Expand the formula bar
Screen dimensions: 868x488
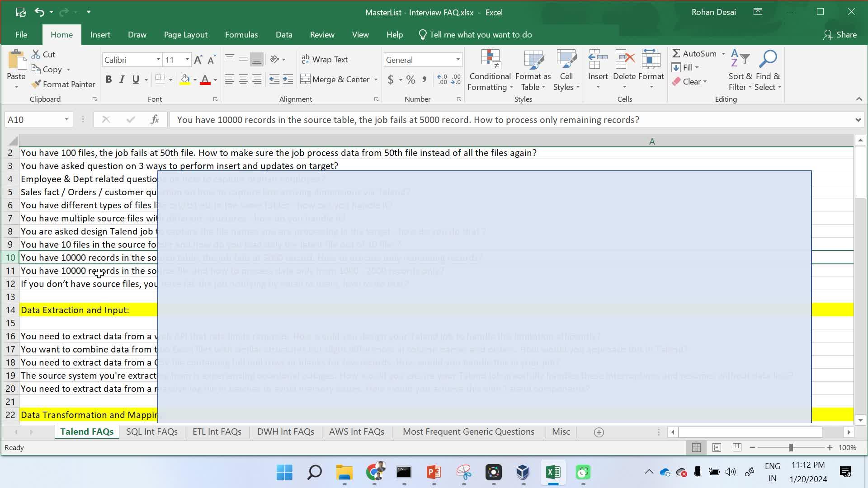click(858, 120)
